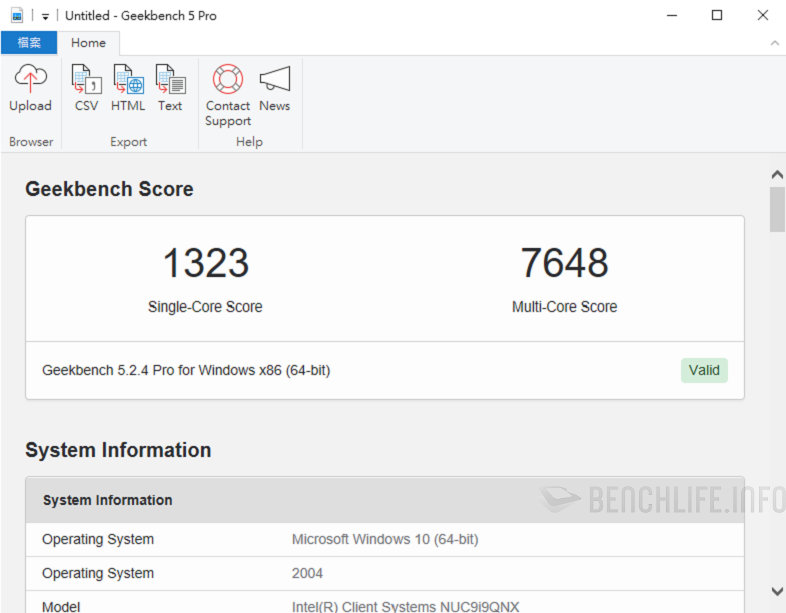786x613 pixels.
Task: Click the System Information table header
Action: click(385, 500)
